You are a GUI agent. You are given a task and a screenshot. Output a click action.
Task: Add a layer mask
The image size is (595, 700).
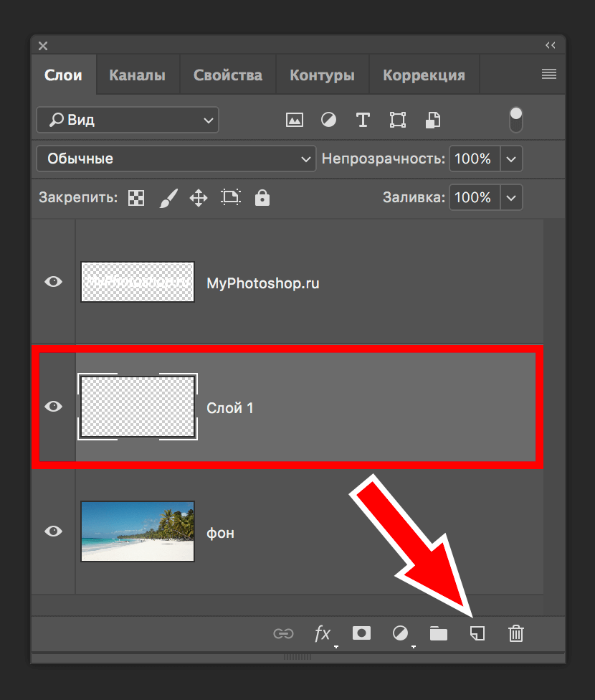tap(361, 633)
